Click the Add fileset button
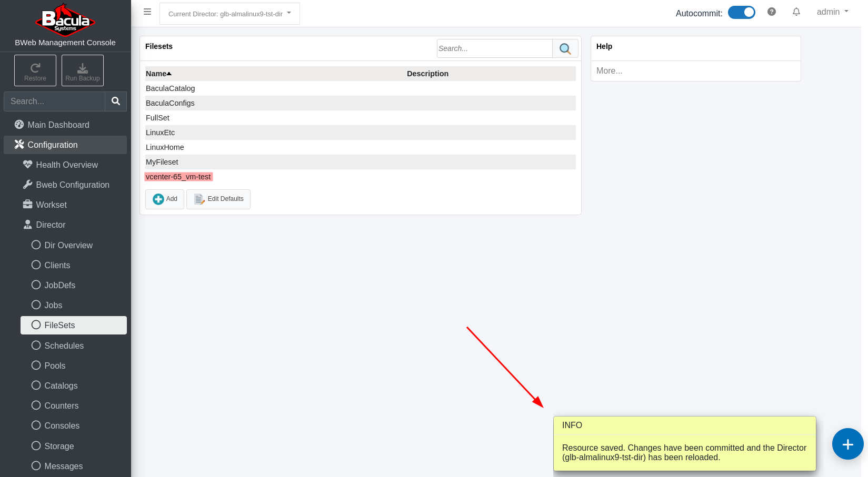The width and height of the screenshot is (868, 477). [x=165, y=199]
